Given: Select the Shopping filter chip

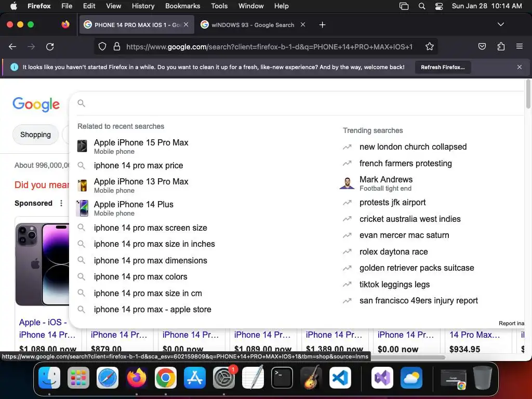Looking at the screenshot, I should [x=35, y=135].
